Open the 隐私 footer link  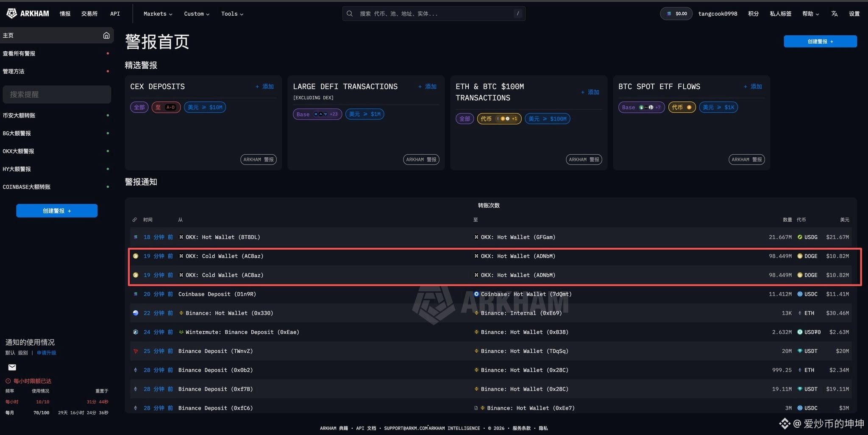coord(543,428)
